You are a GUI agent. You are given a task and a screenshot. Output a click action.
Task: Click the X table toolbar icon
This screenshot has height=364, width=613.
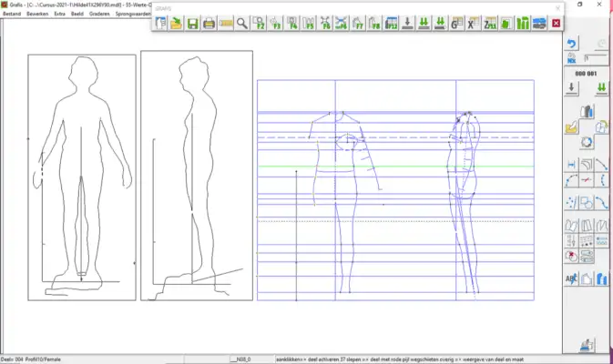pyautogui.click(x=473, y=24)
